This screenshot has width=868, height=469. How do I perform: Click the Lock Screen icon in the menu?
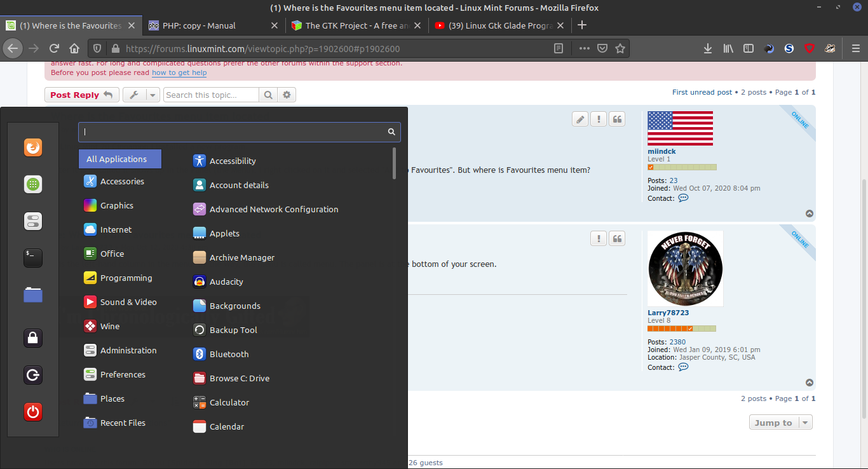pos(33,338)
